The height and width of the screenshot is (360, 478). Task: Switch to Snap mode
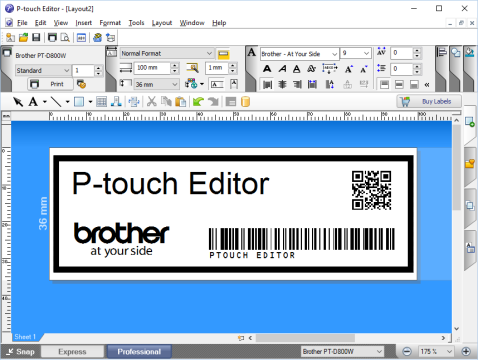click(20, 351)
